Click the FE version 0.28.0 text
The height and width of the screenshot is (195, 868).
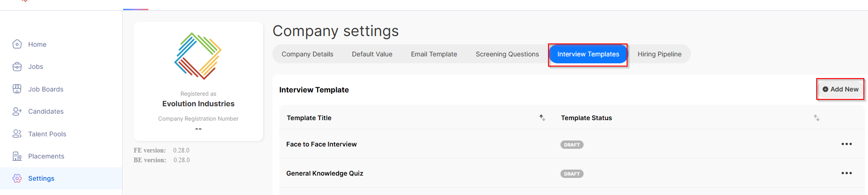(x=161, y=150)
